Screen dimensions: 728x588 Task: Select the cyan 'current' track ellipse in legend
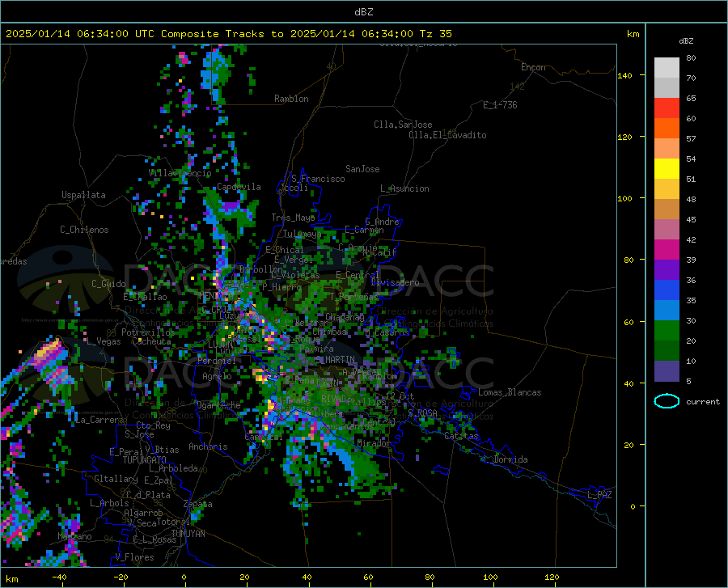pos(667,401)
